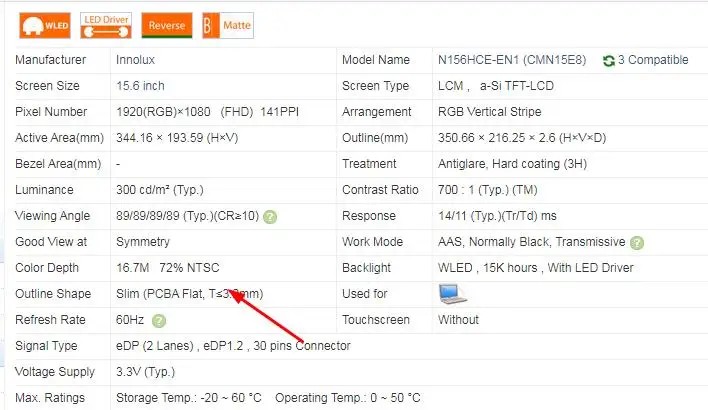Select the viewing angle 89/89/89/89 value
Viewport: 708px width, 410px height.
[187, 216]
